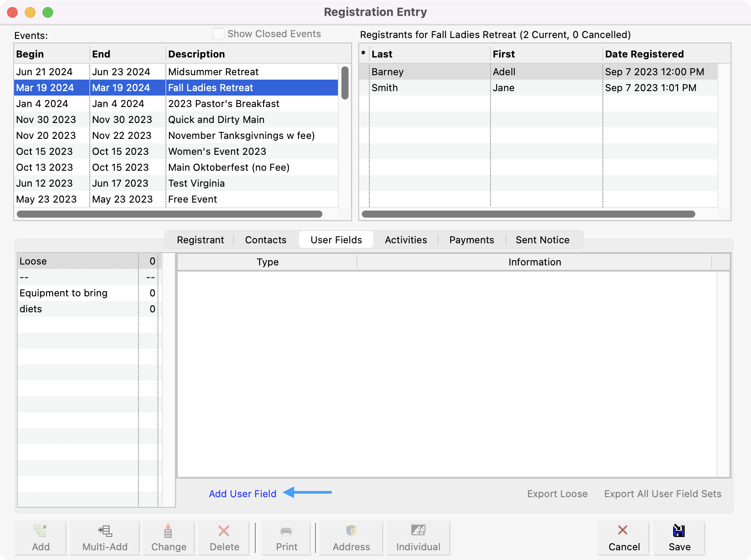Click the red Delete icon
The width and height of the screenshot is (751, 560).
pyautogui.click(x=224, y=530)
